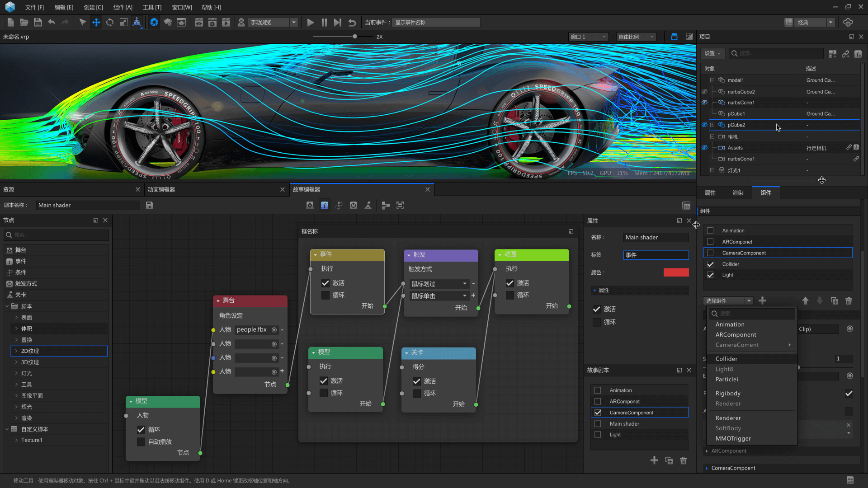Enable the Animation component checkbox
This screenshot has width=868, height=488.
pyautogui.click(x=710, y=231)
